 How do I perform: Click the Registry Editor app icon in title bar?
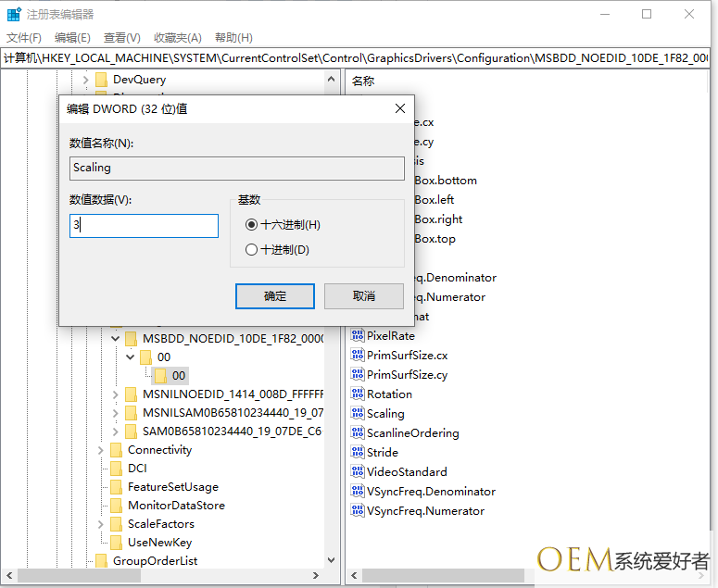[14, 15]
